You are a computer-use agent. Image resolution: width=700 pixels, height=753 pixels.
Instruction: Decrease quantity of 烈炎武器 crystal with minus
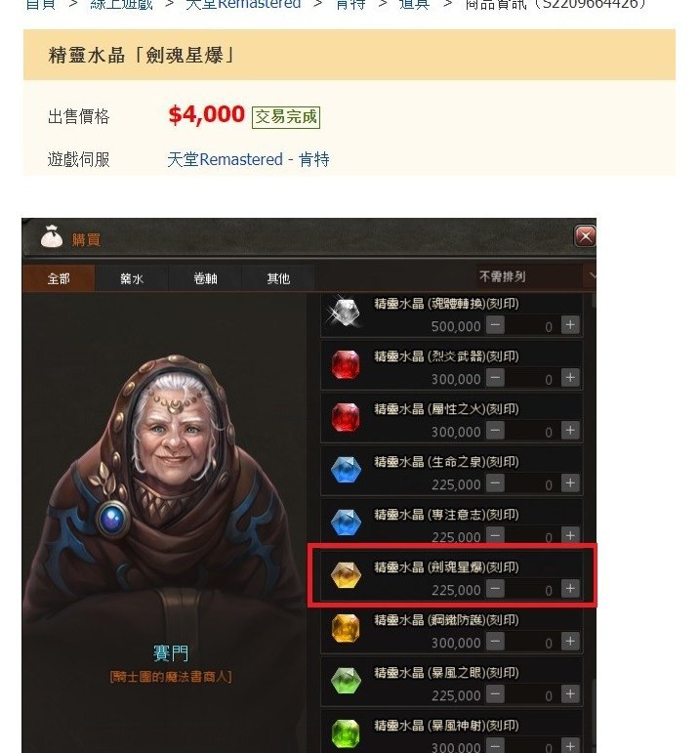tap(495, 378)
